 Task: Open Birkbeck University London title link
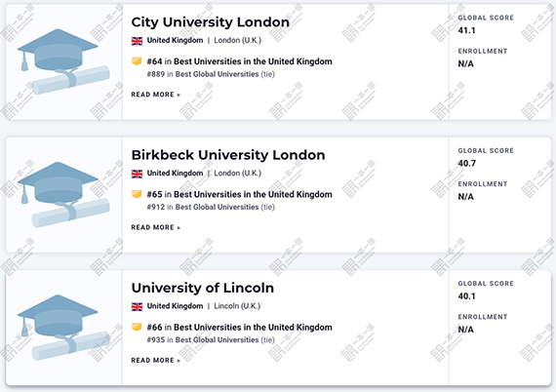[x=228, y=155]
